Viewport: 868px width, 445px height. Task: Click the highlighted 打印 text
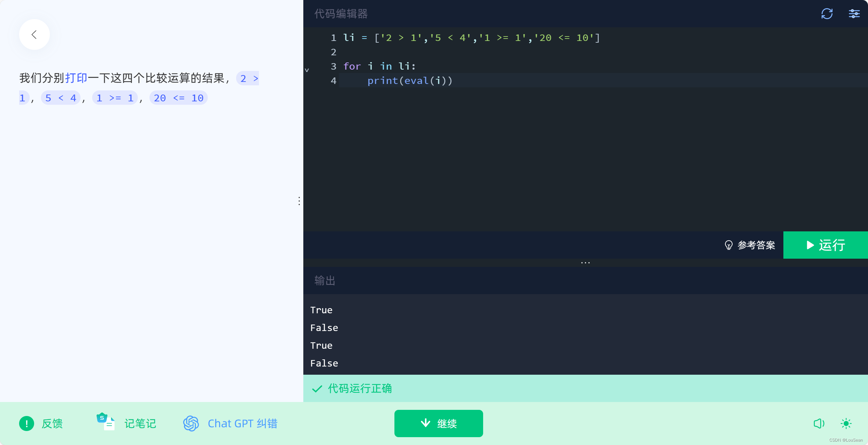[76, 78]
